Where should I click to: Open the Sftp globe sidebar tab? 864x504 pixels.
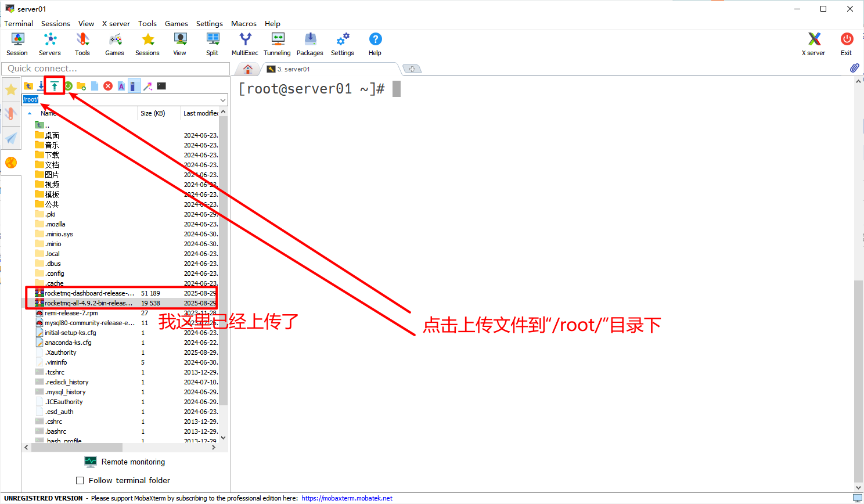pos(11,163)
